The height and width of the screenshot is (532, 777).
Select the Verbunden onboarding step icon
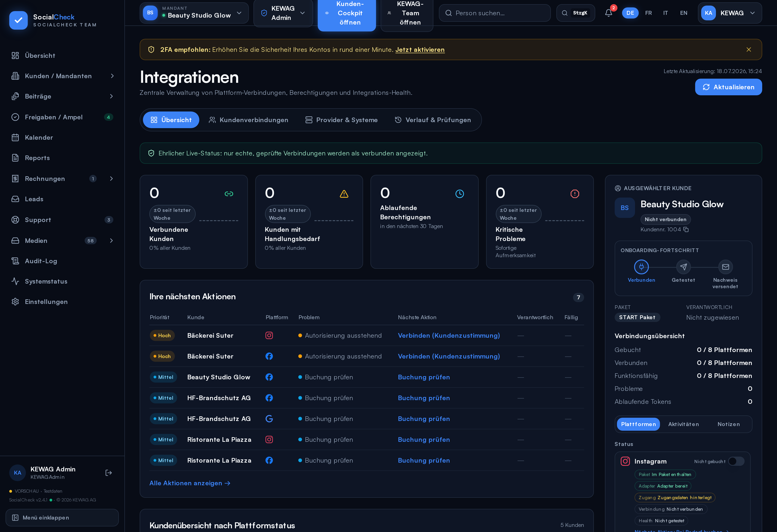641,267
